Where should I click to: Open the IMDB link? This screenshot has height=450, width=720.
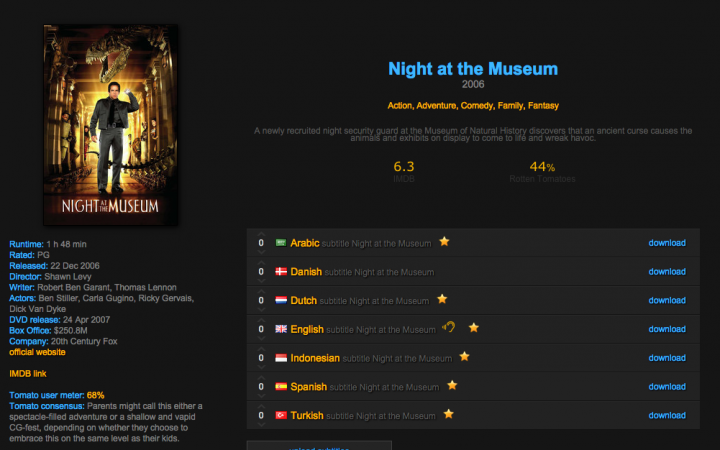tap(28, 374)
